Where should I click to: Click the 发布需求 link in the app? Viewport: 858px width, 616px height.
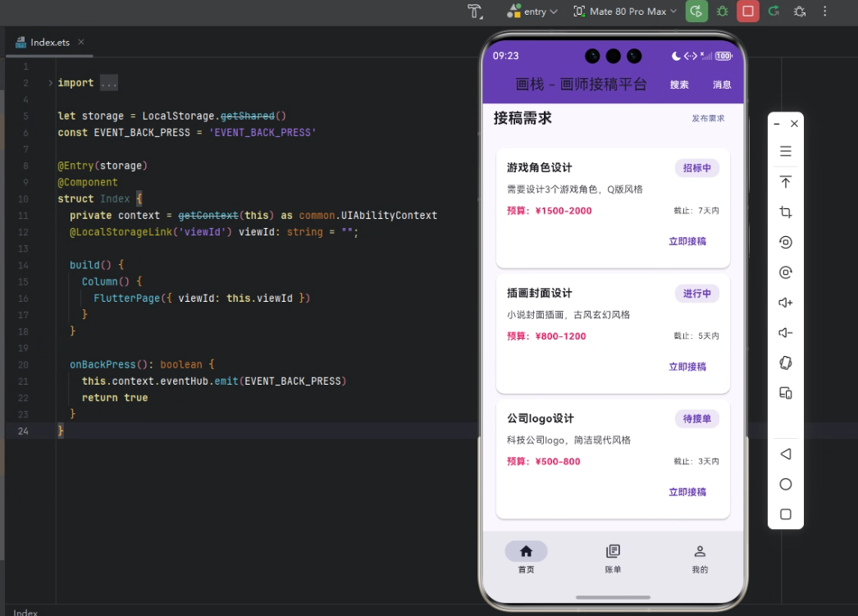[708, 118]
